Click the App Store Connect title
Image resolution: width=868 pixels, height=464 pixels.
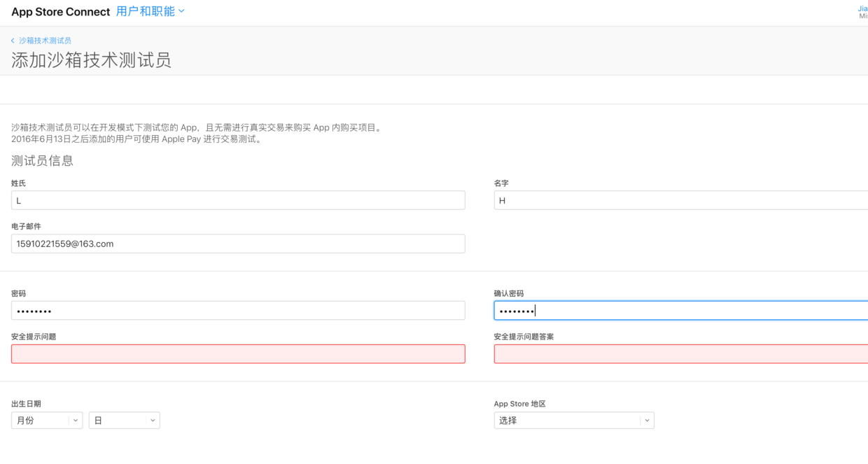(61, 12)
